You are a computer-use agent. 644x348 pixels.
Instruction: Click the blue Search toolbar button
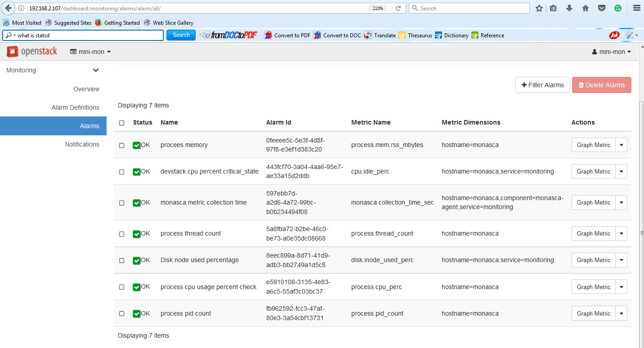[181, 35]
